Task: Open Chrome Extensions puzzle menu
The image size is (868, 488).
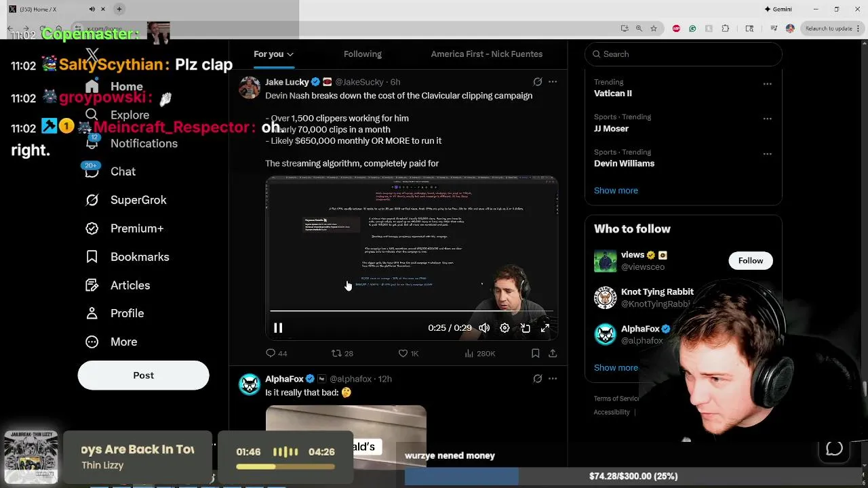Action: (726, 28)
